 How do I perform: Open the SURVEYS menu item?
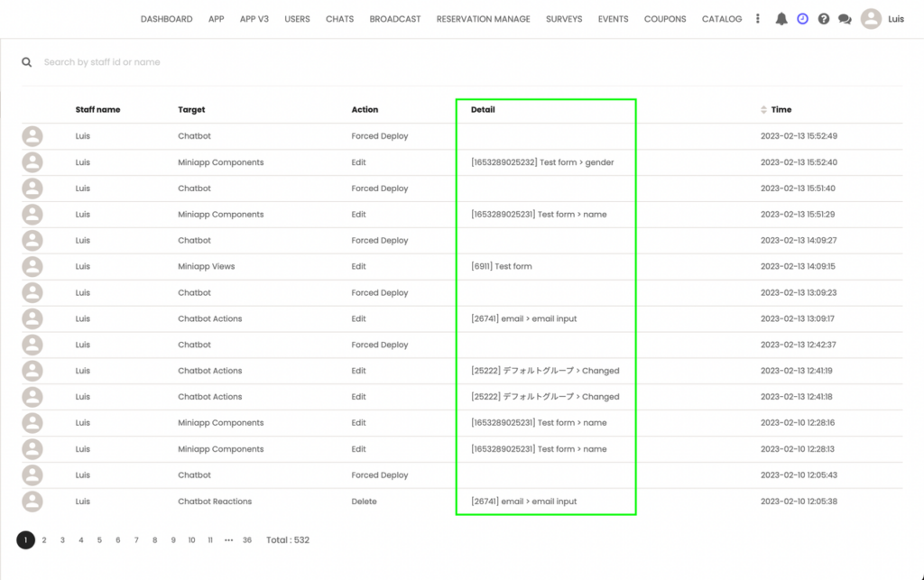[564, 19]
